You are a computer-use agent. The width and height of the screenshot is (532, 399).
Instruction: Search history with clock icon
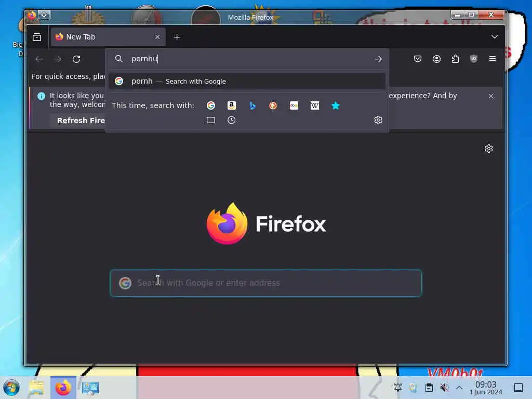click(231, 120)
